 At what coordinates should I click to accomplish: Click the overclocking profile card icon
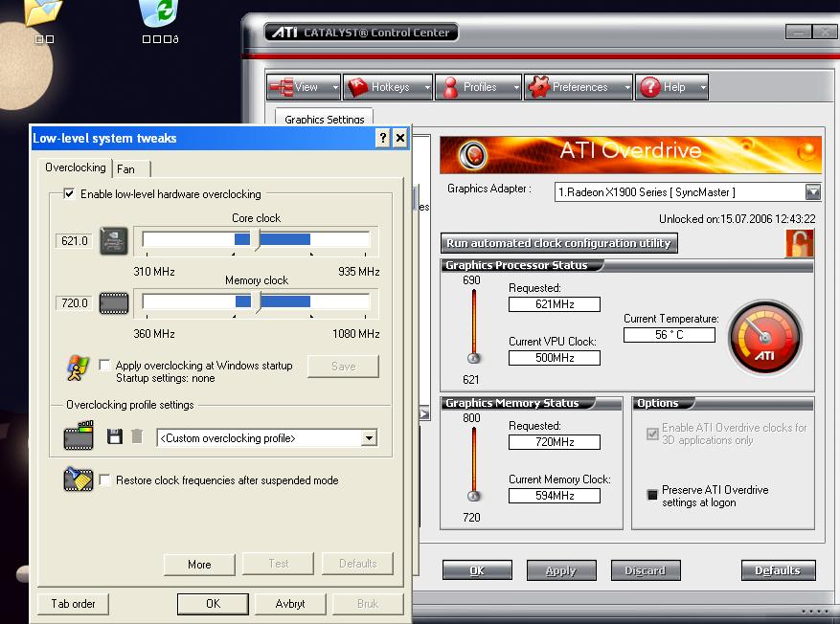click(79, 435)
